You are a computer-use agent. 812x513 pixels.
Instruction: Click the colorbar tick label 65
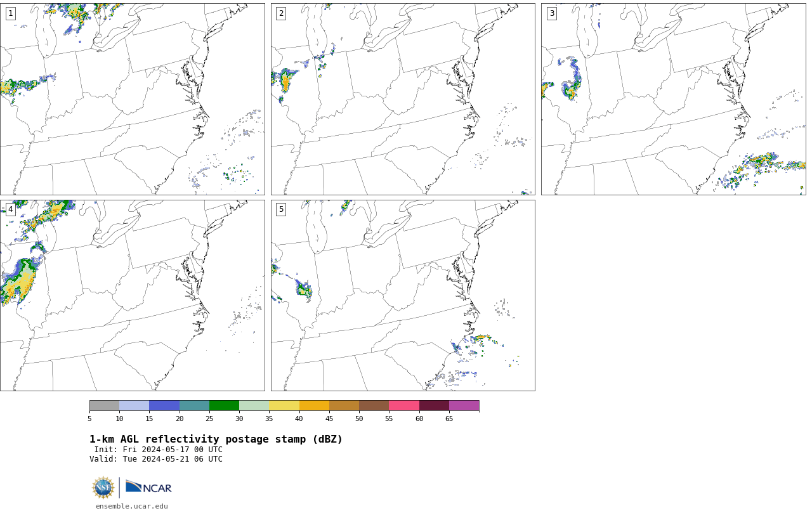(449, 419)
